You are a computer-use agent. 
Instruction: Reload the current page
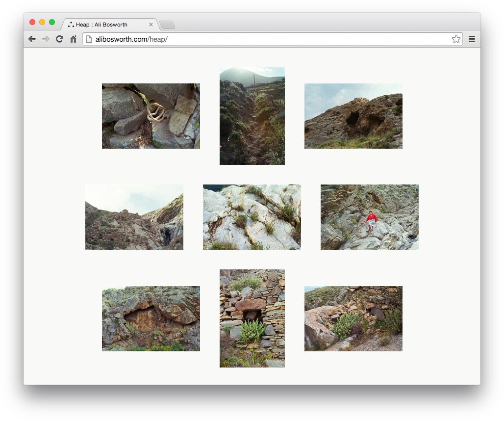pos(59,39)
